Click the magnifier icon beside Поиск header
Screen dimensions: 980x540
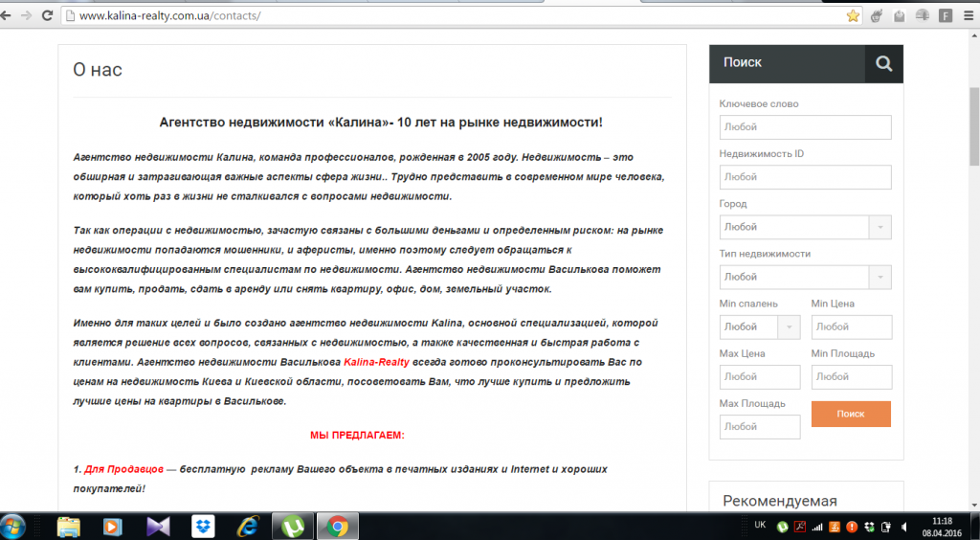click(883, 63)
